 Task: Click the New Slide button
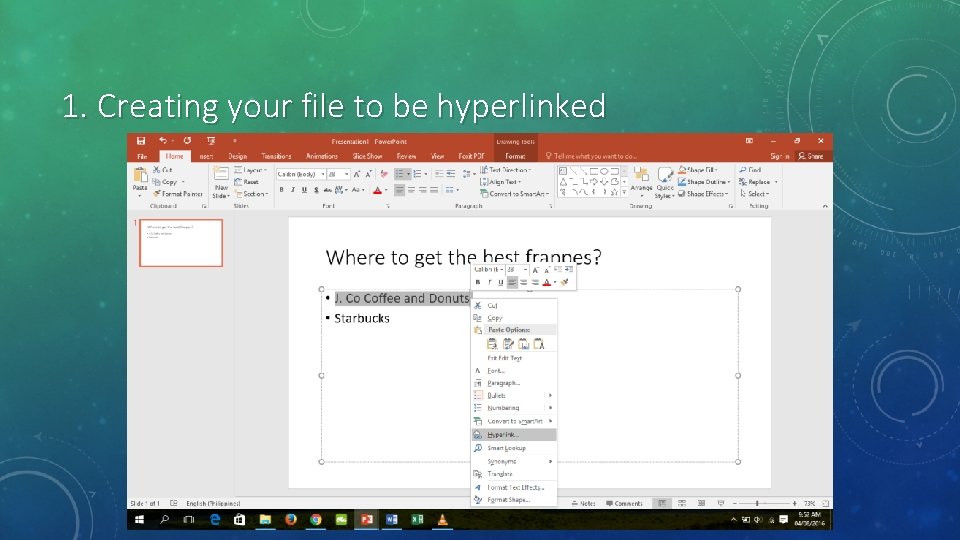221,182
